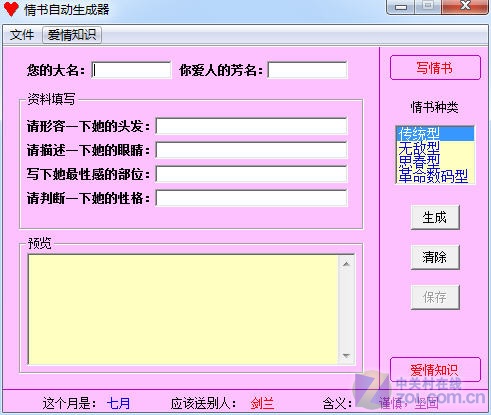Viewport: 491px width, 415px height.
Task: Click the 写下她最性感的部位 field
Action: coord(251,174)
